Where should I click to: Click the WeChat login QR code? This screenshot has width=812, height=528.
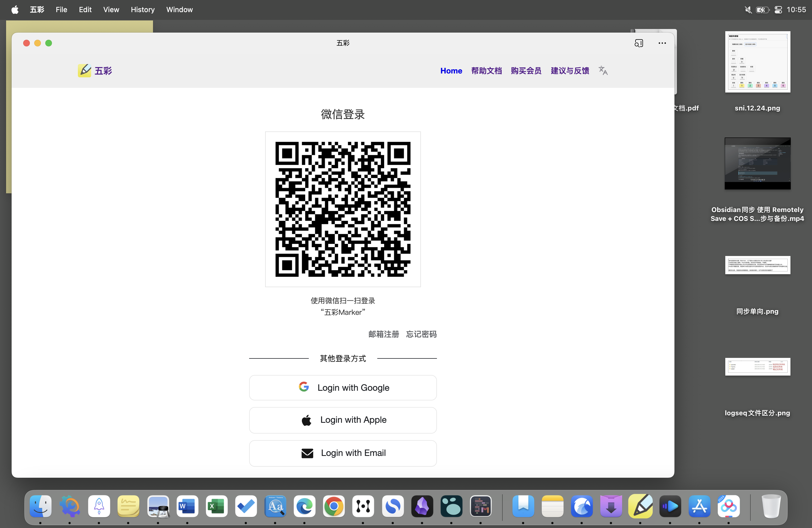[343, 209]
